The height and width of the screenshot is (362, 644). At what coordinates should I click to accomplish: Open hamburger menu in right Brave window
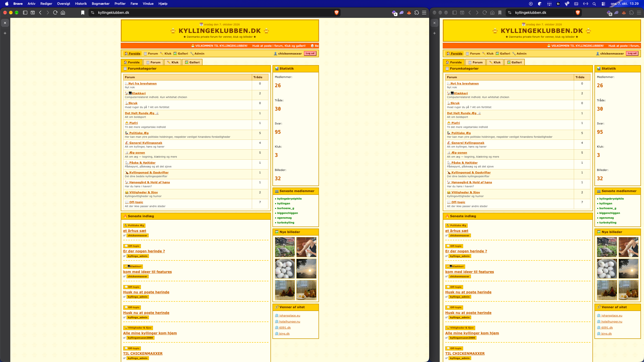tap(639, 13)
